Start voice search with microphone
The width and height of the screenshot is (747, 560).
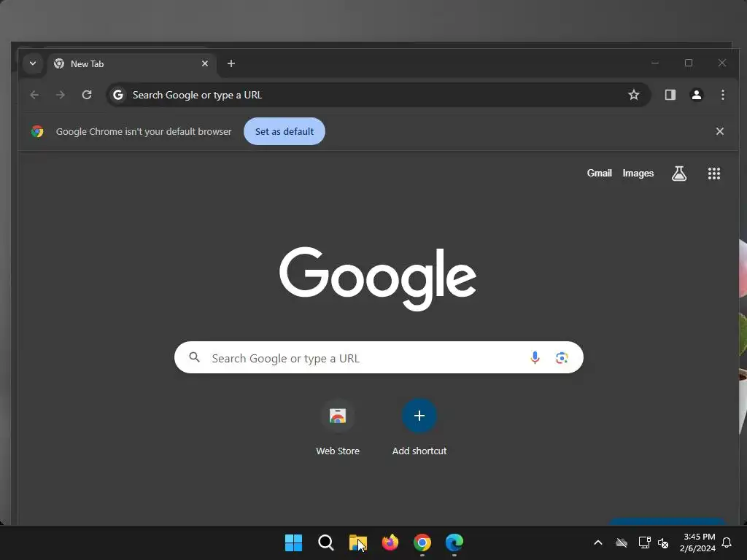535,357
